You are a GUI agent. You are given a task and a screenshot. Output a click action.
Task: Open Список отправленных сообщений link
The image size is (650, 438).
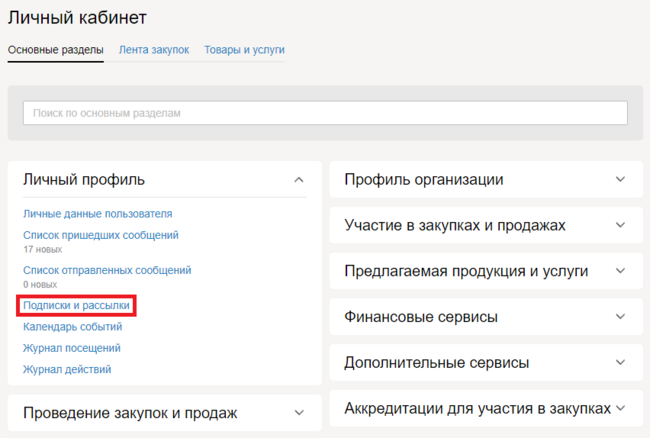[x=106, y=270]
